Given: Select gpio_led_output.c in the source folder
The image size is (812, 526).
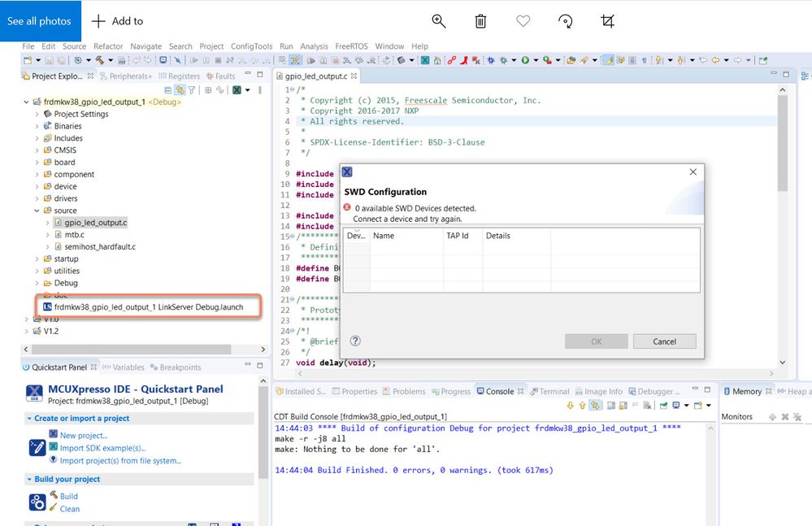Looking at the screenshot, I should pyautogui.click(x=96, y=223).
